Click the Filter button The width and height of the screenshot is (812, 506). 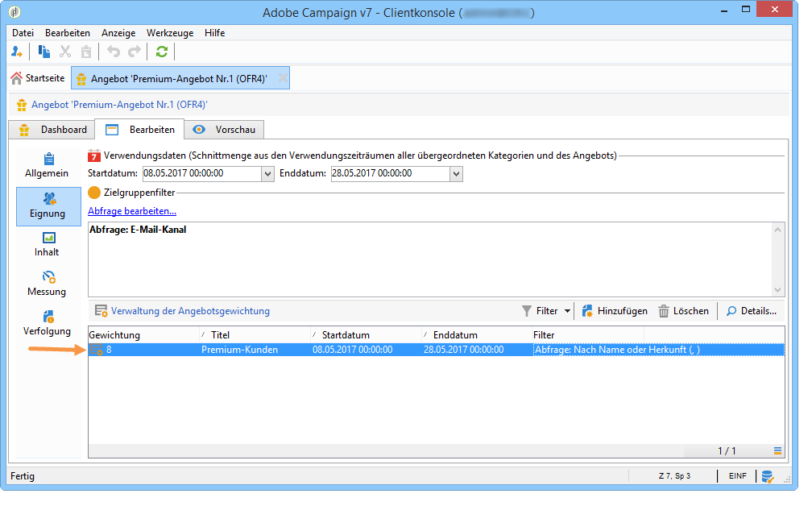[x=540, y=311]
